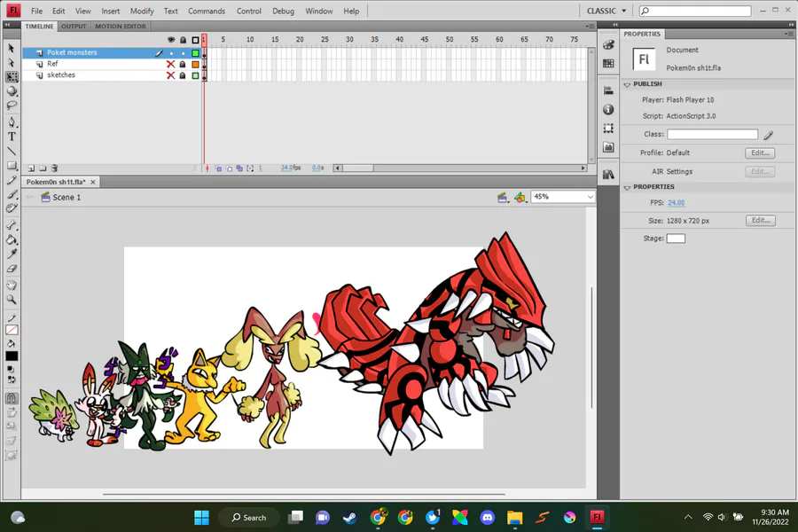Toggle visibility of sketches layer
798x532 pixels.
pos(170,75)
